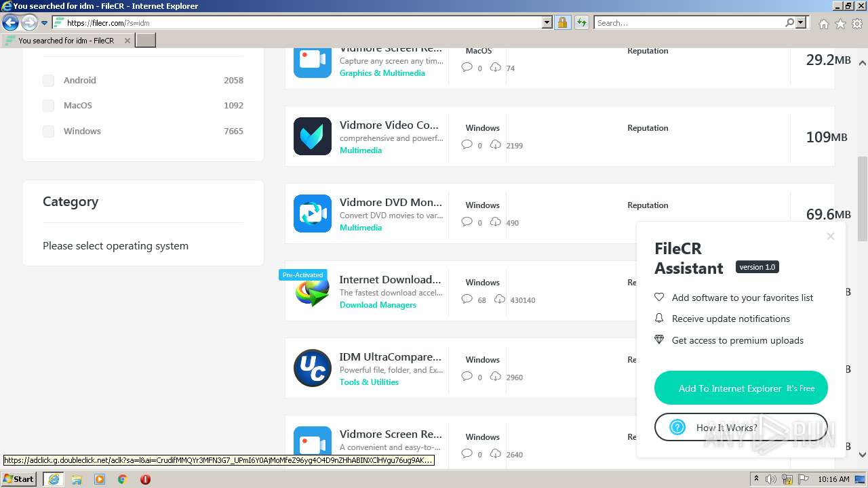Screen dimensions: 868x488
Task: Click into the browser Search box
Action: (689, 22)
